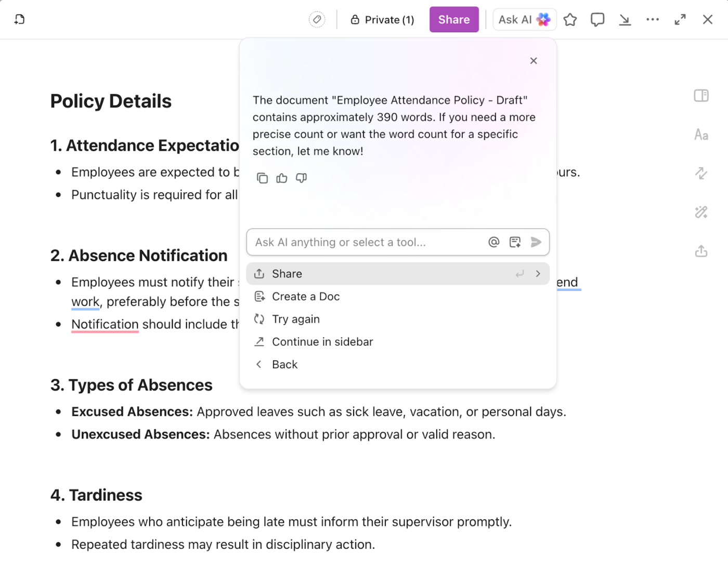Favorite the doc with the star icon
Screen dimensions: 728x582
[x=570, y=20]
